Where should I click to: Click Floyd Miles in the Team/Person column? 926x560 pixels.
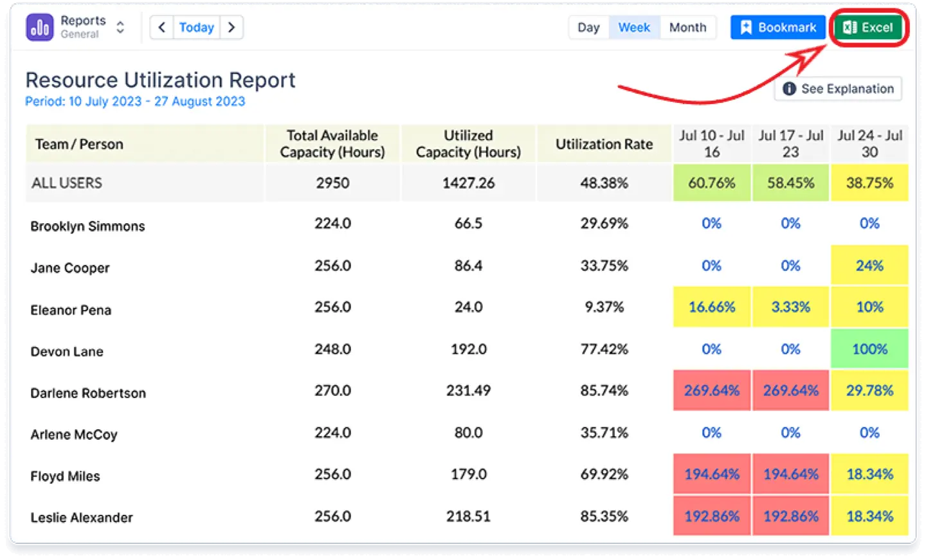coord(64,476)
